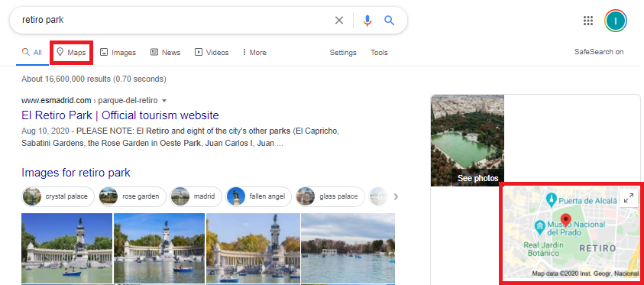Image resolution: width=644 pixels, height=285 pixels.
Task: Open the Maps tab
Action: [x=71, y=53]
